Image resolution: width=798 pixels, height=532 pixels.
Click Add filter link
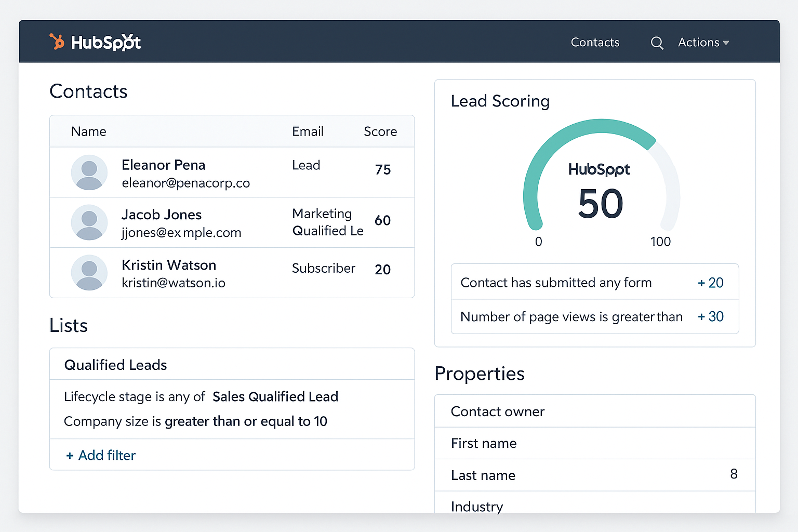tap(101, 455)
